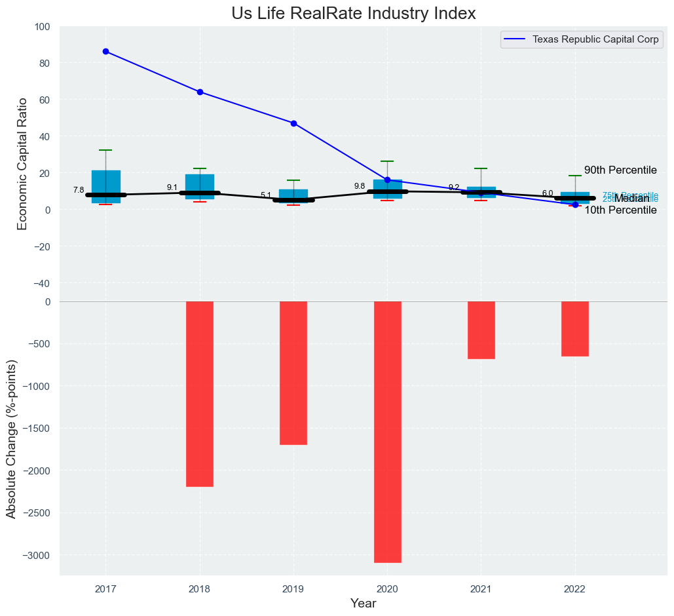Click the red 2022 absolute change bar
This screenshot has height=616, width=674.
click(x=574, y=329)
